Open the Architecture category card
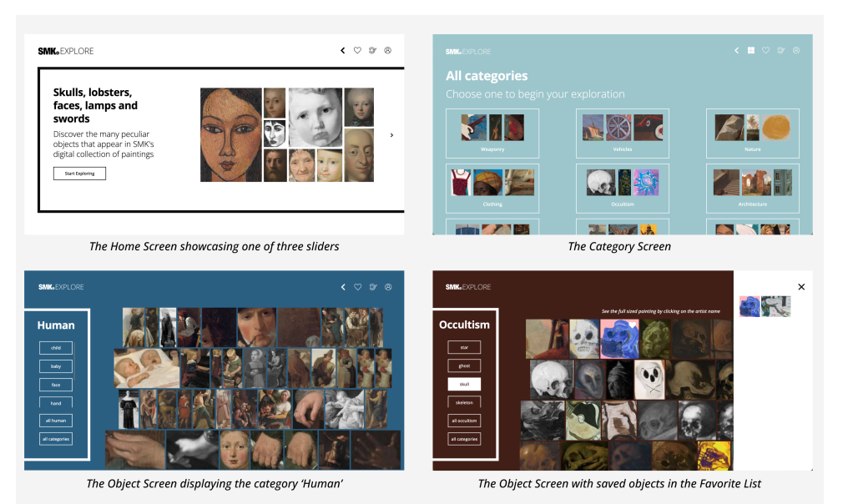This screenshot has width=853, height=504. click(x=752, y=188)
